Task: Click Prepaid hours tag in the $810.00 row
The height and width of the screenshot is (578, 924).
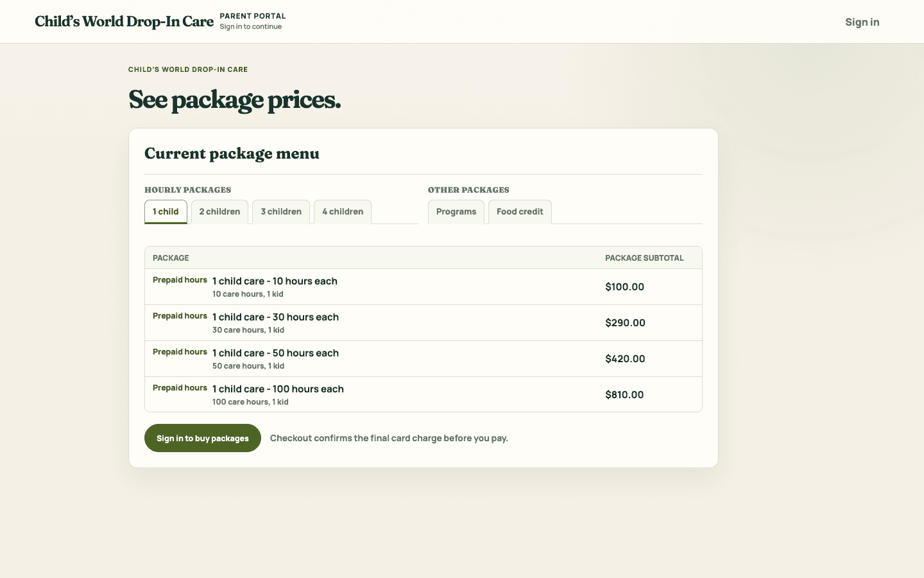Action: (180, 388)
